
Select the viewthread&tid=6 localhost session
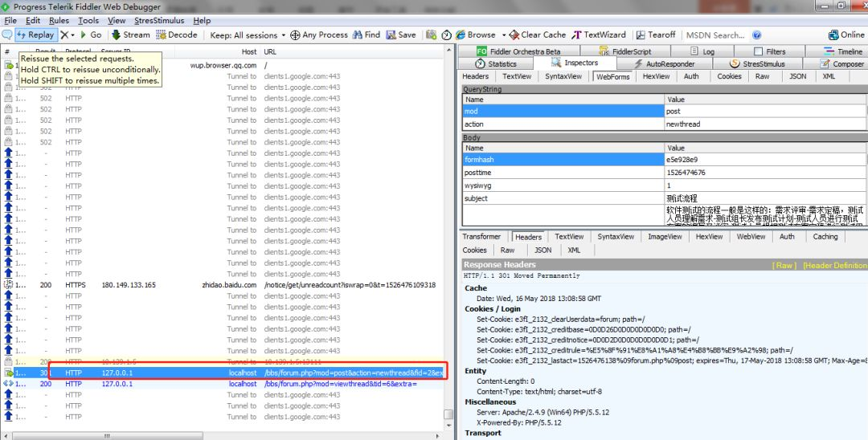[223, 384]
